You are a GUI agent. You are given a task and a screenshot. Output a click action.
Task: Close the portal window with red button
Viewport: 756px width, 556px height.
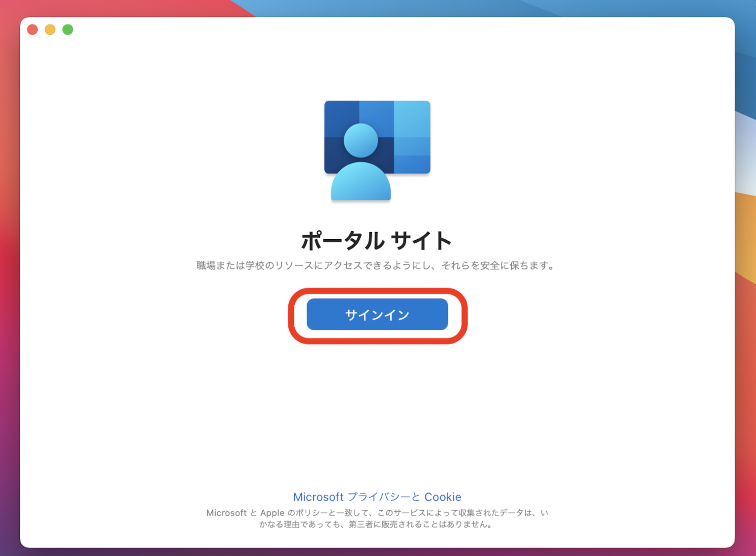32,29
